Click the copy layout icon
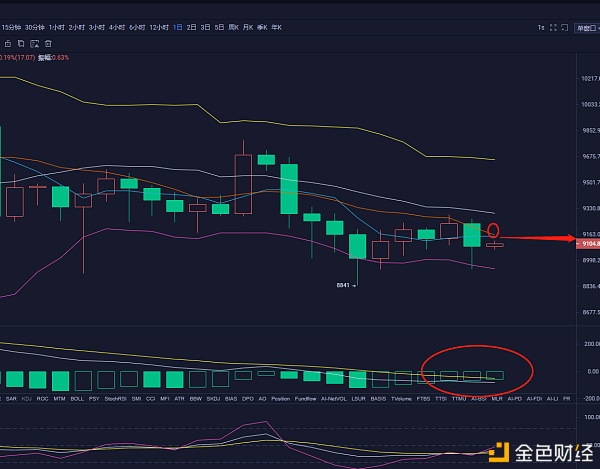This screenshot has height=469, width=600. [21, 44]
